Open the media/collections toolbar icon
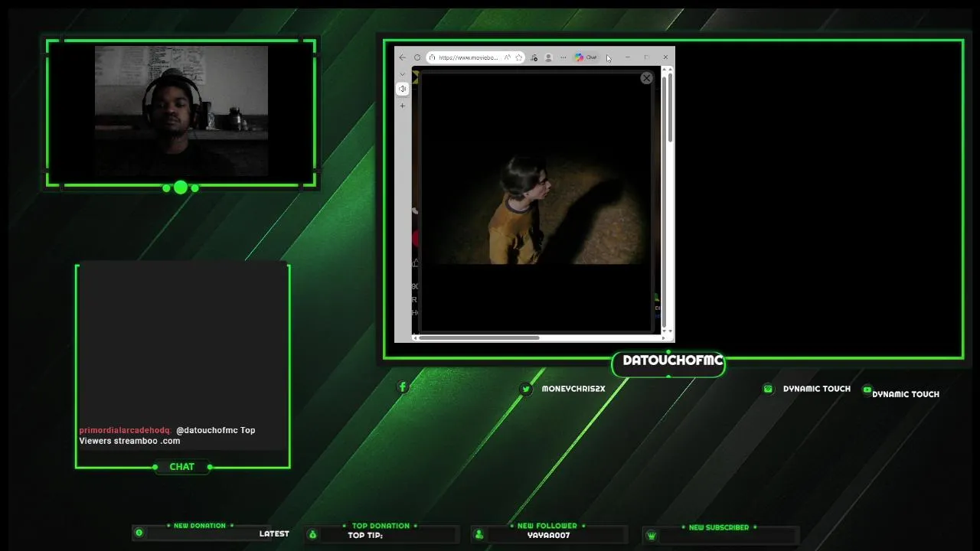 click(534, 57)
